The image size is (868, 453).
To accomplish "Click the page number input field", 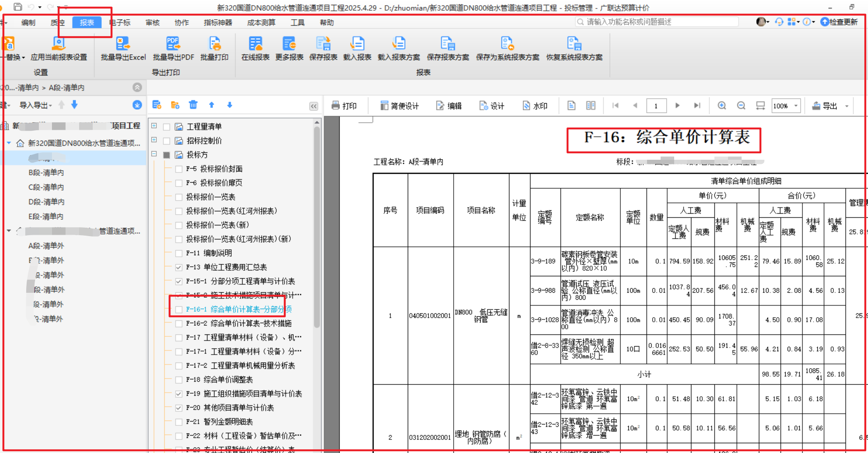I will pyautogui.click(x=656, y=106).
